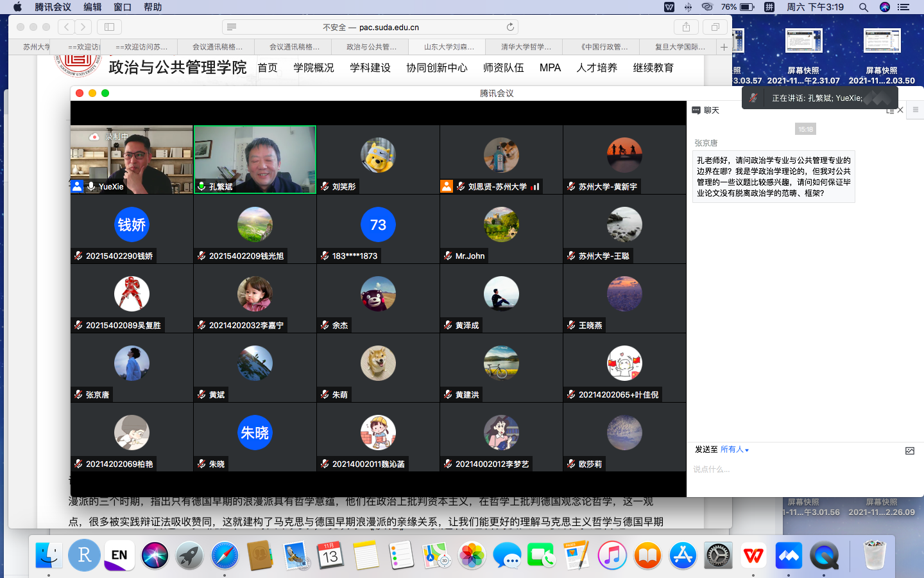Reload the pac.suda.edu.cn page
Image resolution: width=924 pixels, height=578 pixels.
[x=510, y=27]
